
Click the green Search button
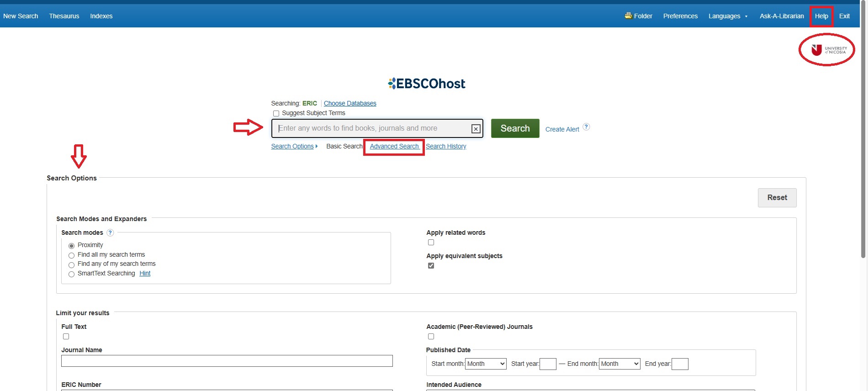click(515, 128)
